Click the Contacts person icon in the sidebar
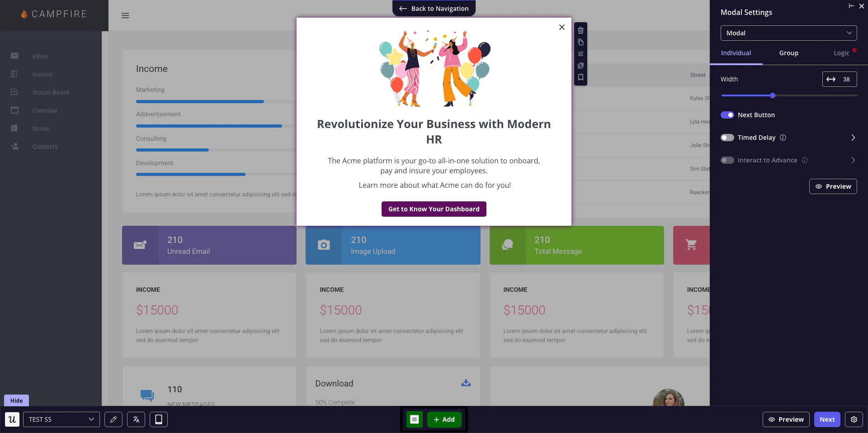Viewport: 868px width, 433px height. 14,146
